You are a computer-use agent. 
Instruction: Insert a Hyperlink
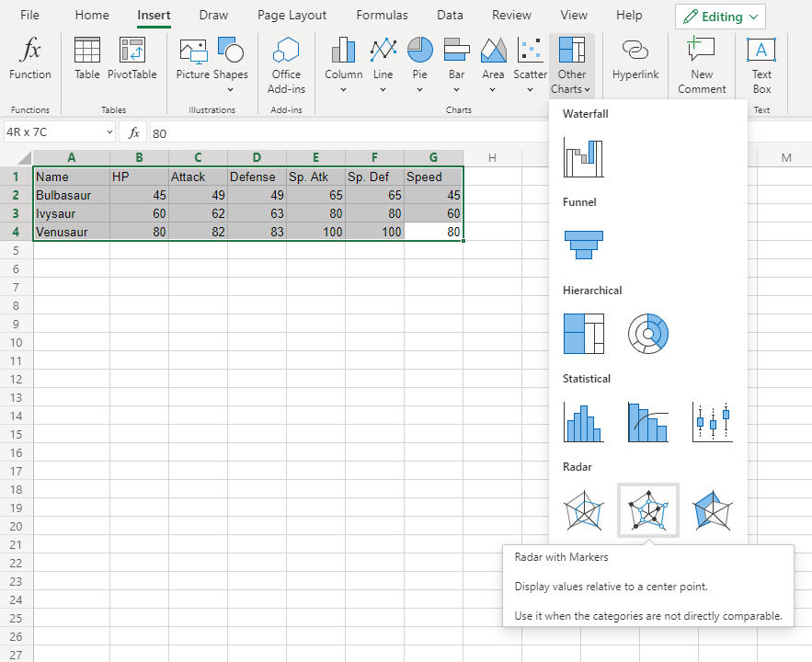[635, 60]
